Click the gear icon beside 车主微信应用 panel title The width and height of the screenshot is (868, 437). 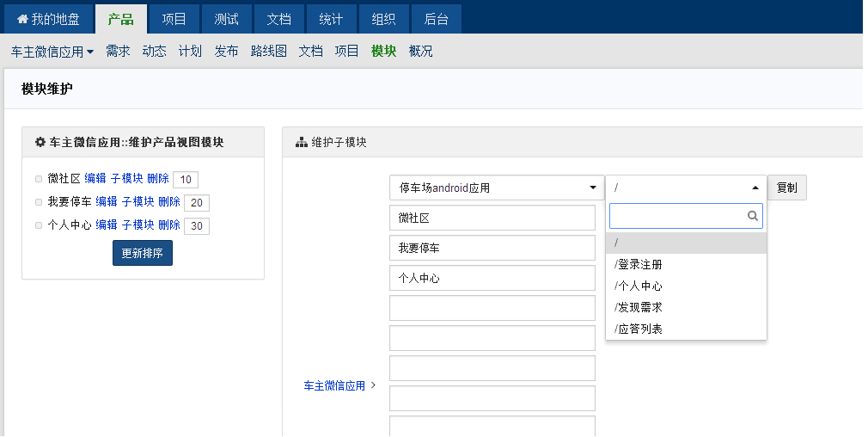pos(40,142)
